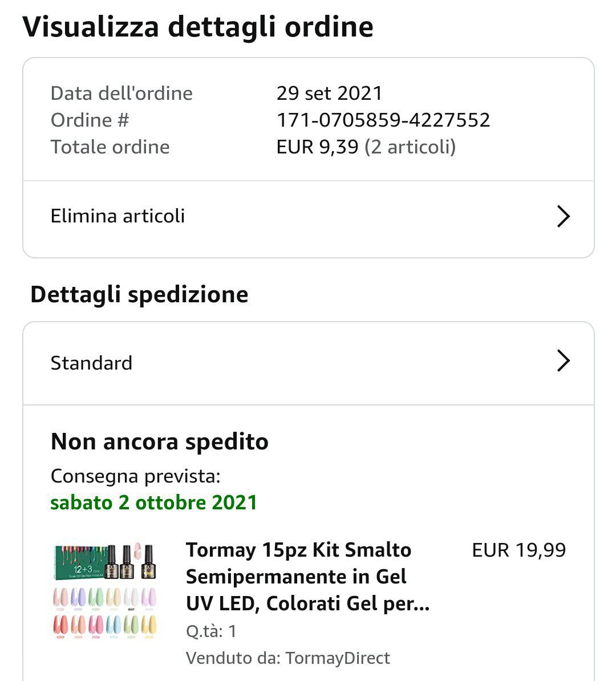Click the order date 29 set 2021

click(329, 93)
